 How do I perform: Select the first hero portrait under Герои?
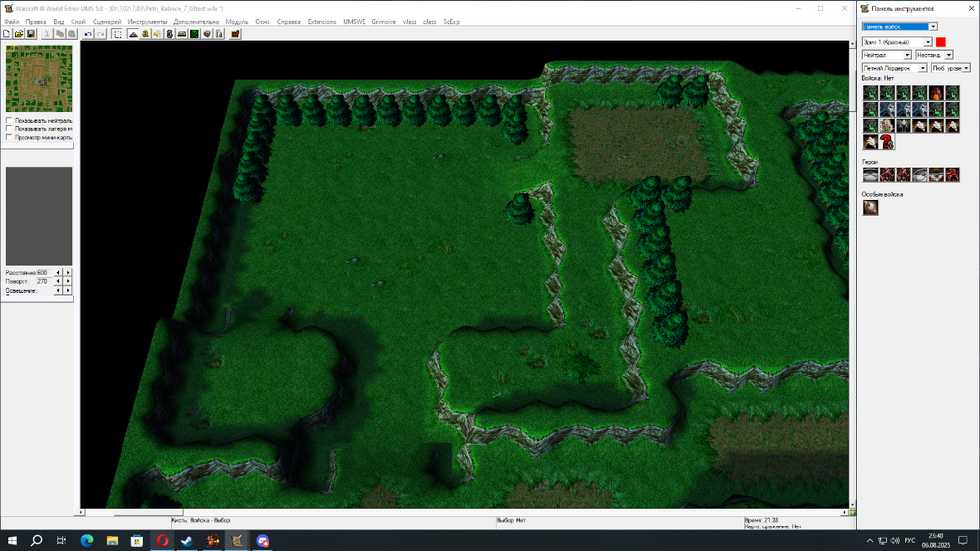870,175
